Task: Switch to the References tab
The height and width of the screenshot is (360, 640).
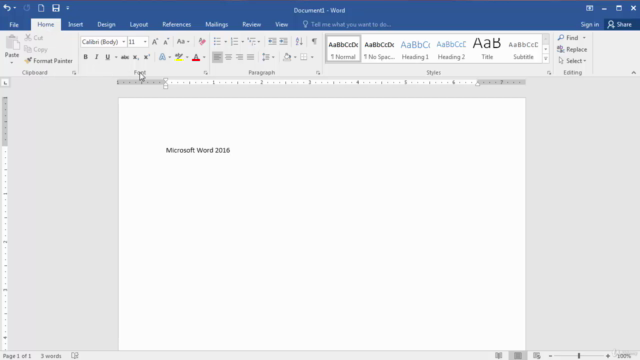Action: coord(176,24)
